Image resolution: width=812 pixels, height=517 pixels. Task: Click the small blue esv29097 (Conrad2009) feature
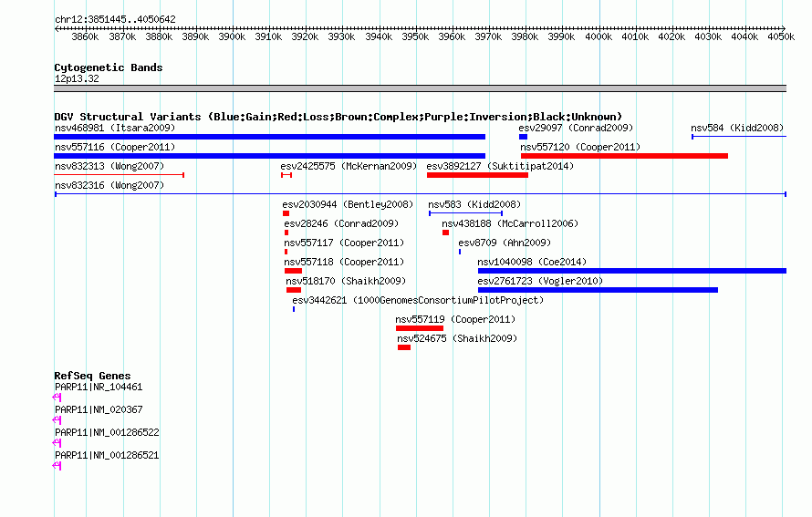tap(523, 137)
